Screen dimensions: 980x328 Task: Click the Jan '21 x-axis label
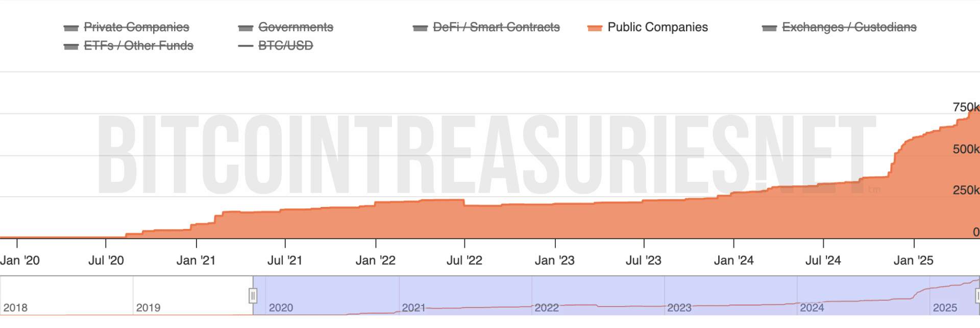pos(196,261)
